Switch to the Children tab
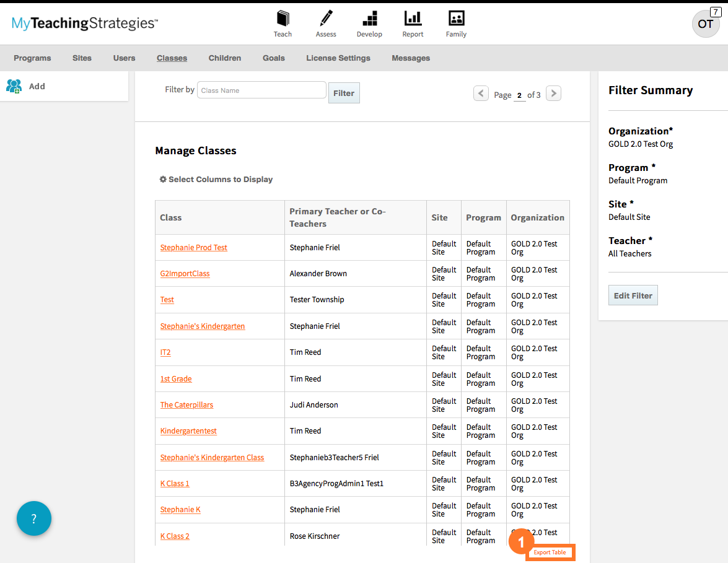728x563 pixels. click(224, 58)
